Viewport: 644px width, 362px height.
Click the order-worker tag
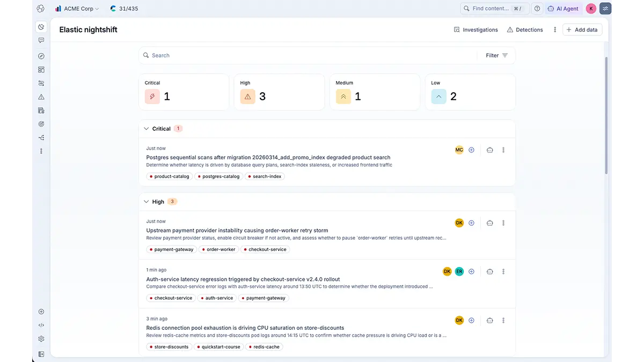coord(218,249)
